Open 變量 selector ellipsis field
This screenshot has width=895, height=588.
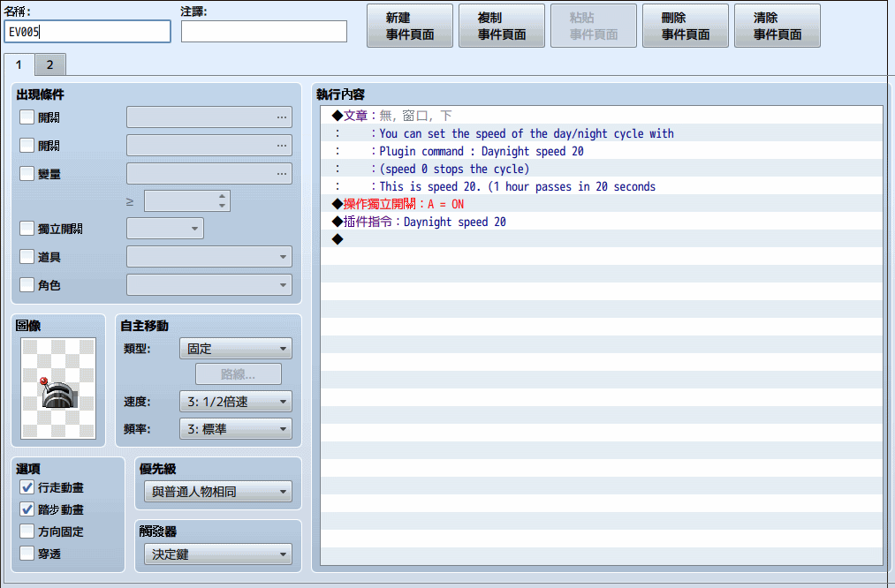pos(209,173)
